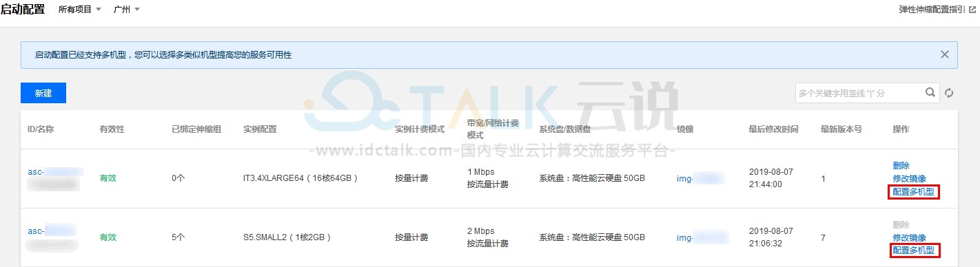Viewport: 980px width, 267px height.
Task: Click 修改镜像 for IT3.4XLARGE64 row
Action: pyautogui.click(x=909, y=178)
